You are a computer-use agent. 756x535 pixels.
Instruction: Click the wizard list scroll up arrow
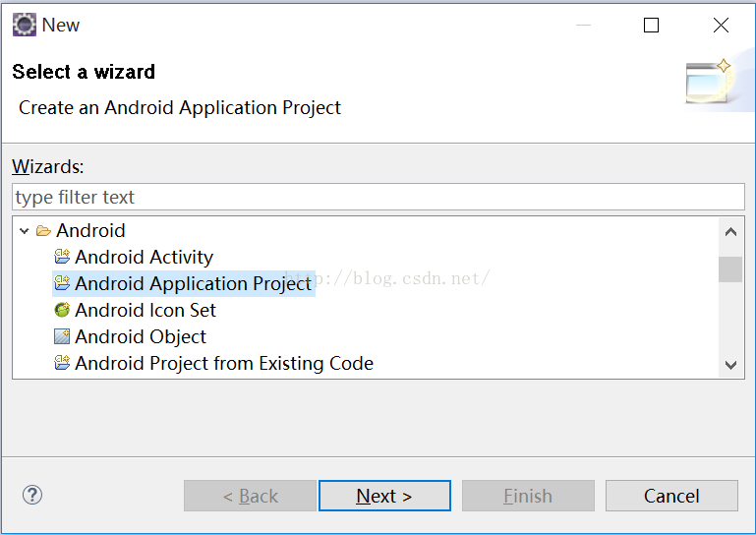[730, 232]
